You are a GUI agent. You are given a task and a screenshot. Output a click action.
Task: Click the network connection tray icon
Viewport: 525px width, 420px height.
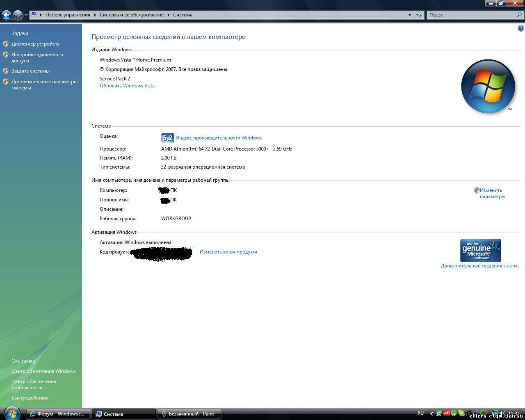pos(495,413)
